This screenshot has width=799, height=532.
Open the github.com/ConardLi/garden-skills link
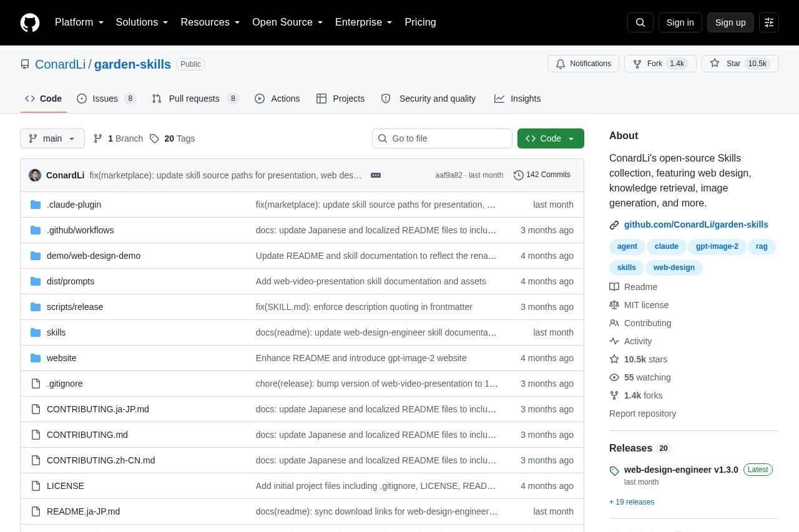696,225
